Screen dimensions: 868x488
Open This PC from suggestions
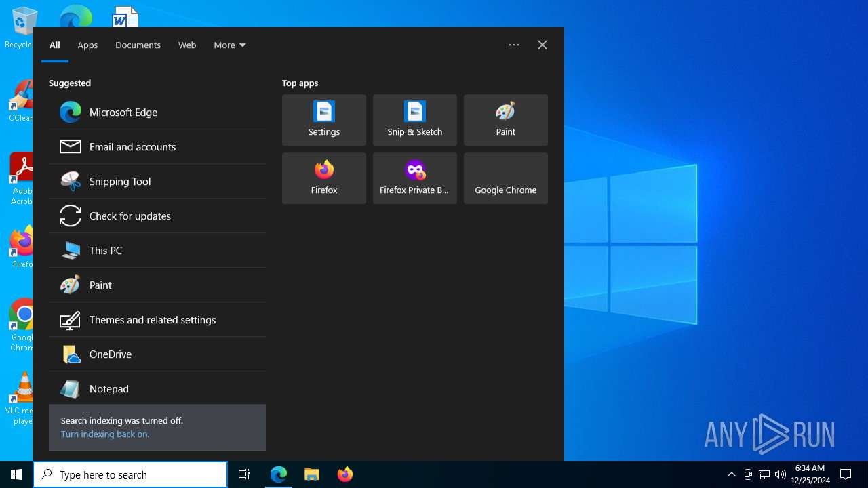pyautogui.click(x=157, y=251)
